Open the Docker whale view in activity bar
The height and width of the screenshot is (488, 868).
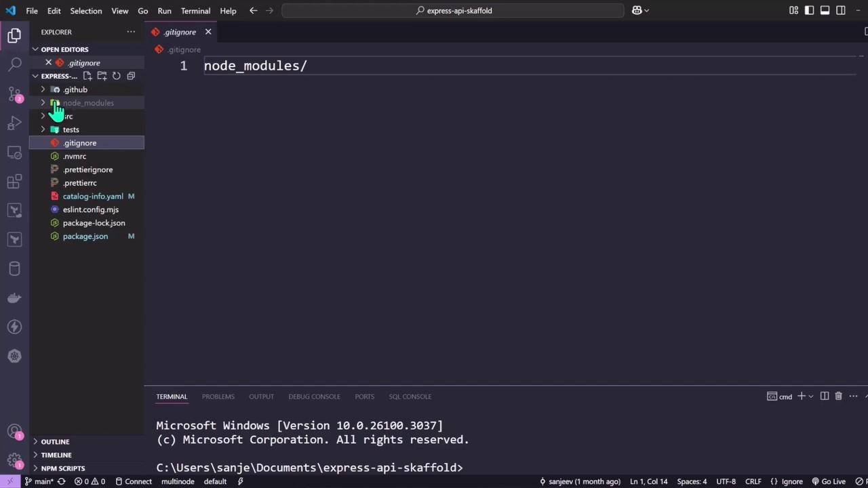click(x=14, y=298)
